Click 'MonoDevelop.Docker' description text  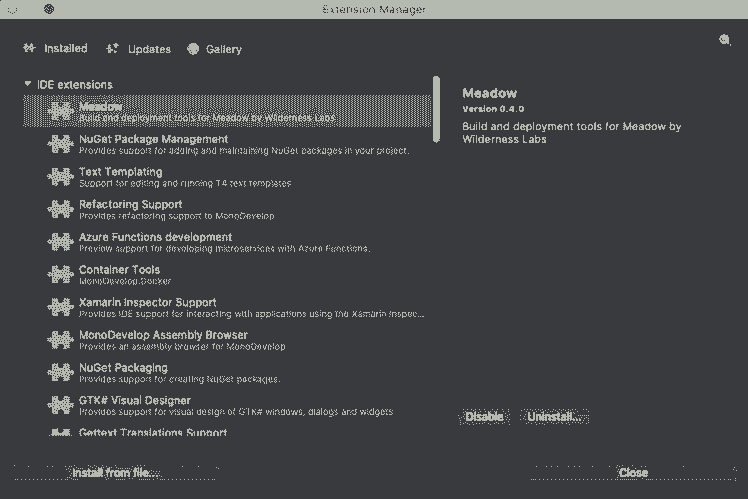tap(125, 281)
